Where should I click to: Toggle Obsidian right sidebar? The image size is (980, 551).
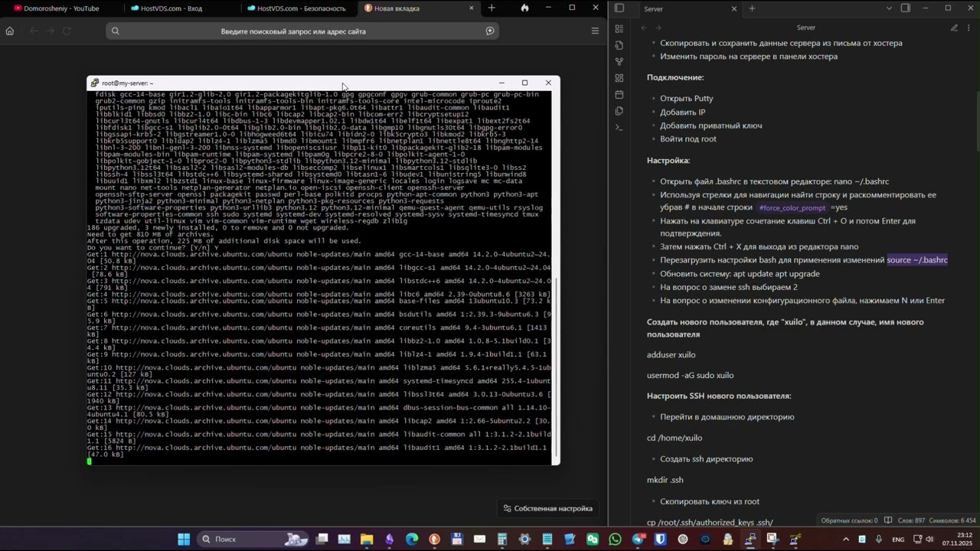905,8
